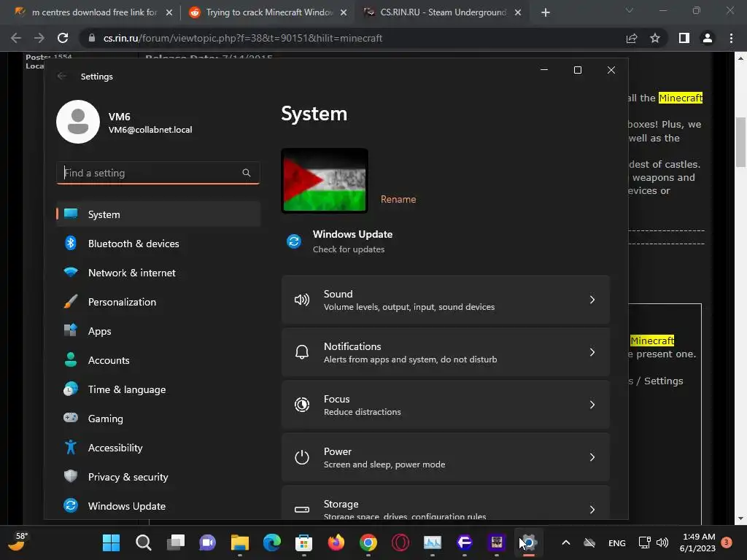Image resolution: width=747 pixels, height=560 pixels.
Task: Click the VM6 user profile avatar
Action: 78,122
